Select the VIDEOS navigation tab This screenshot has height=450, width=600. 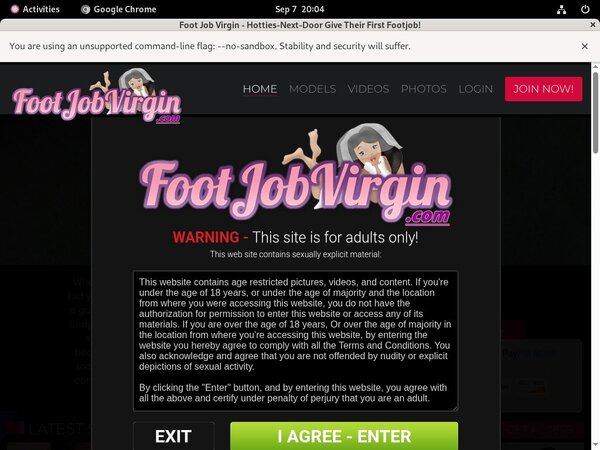pos(368,89)
